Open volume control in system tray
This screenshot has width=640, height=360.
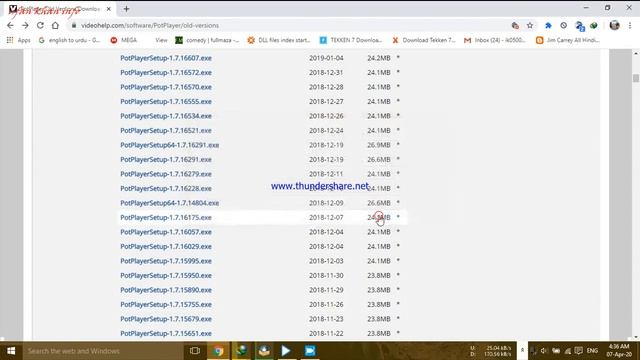[x=544, y=351]
